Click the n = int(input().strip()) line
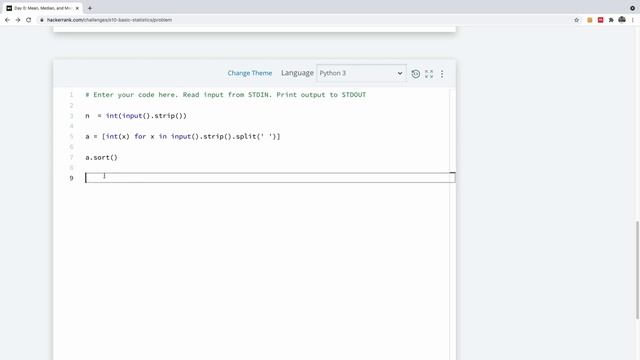640x360 pixels. [x=136, y=116]
